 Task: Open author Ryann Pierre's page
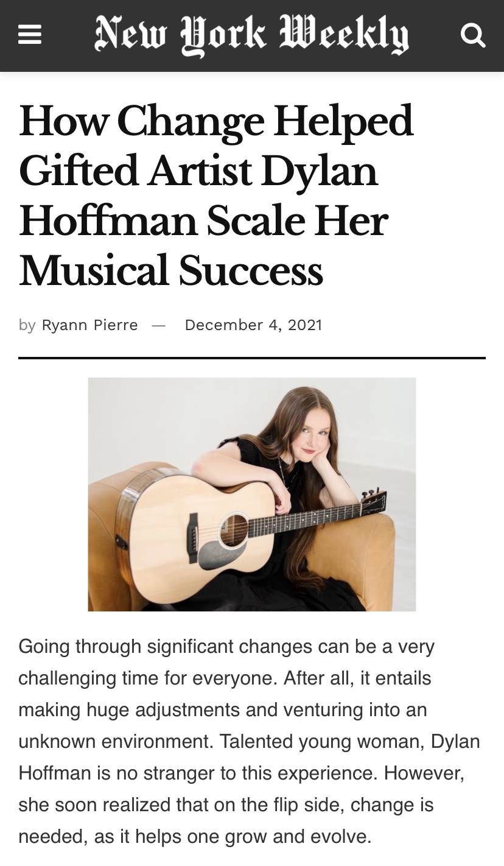(89, 325)
